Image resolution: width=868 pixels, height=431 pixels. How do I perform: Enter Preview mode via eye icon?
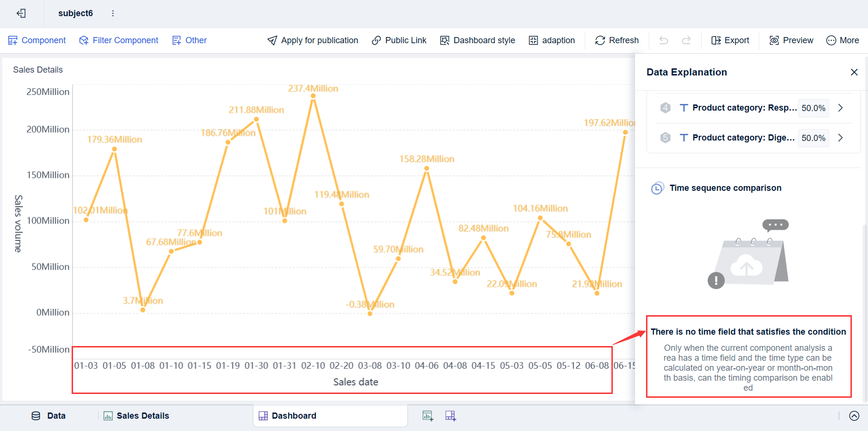pos(774,40)
